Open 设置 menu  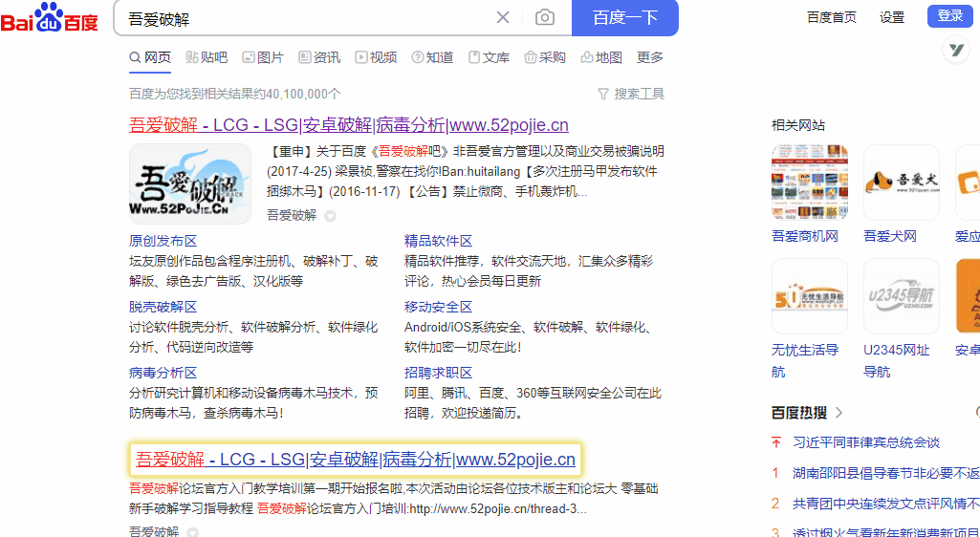tap(892, 17)
